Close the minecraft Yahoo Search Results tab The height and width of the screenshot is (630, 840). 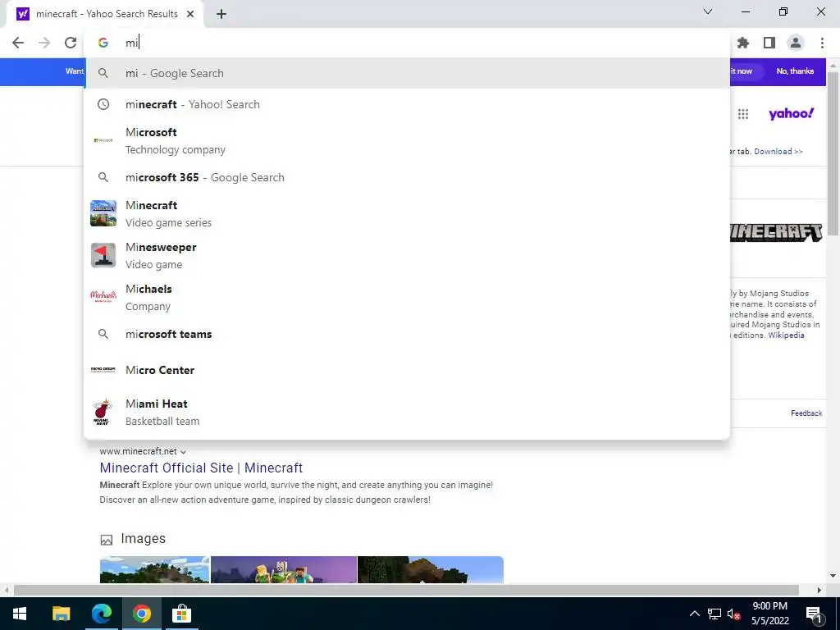(190, 14)
